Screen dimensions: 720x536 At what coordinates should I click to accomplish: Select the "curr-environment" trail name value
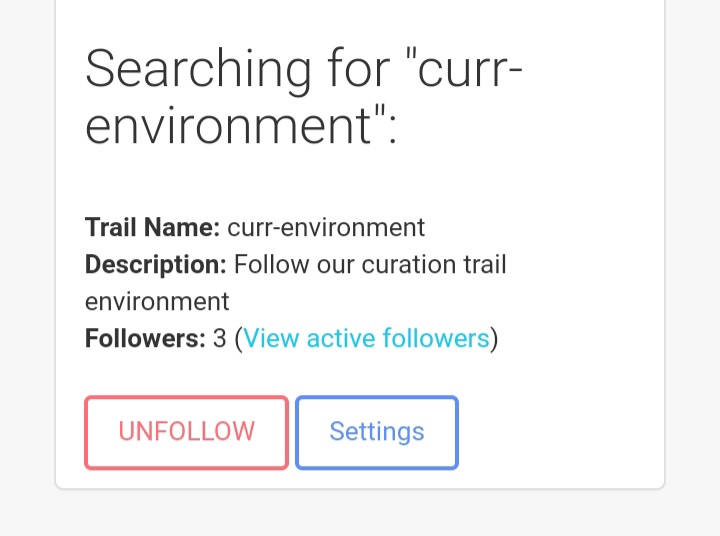pyautogui.click(x=326, y=227)
